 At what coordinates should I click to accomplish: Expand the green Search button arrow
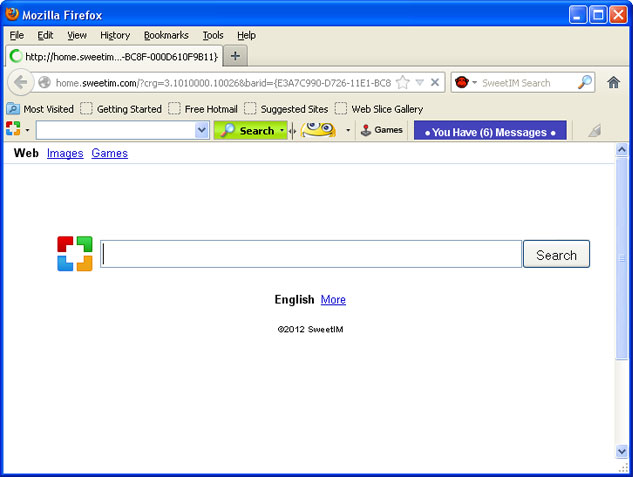coord(283,130)
